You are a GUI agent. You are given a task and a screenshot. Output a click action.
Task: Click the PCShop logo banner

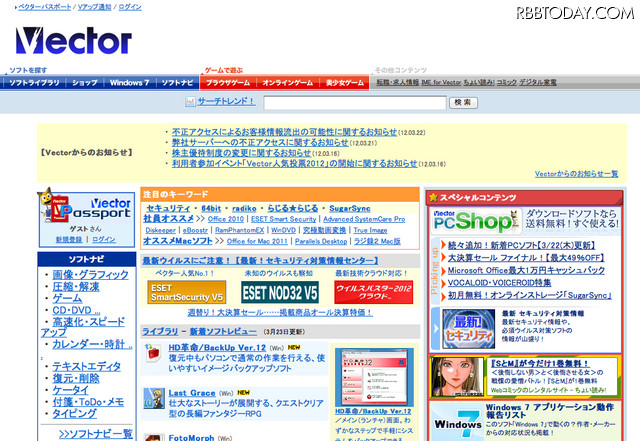(476, 221)
